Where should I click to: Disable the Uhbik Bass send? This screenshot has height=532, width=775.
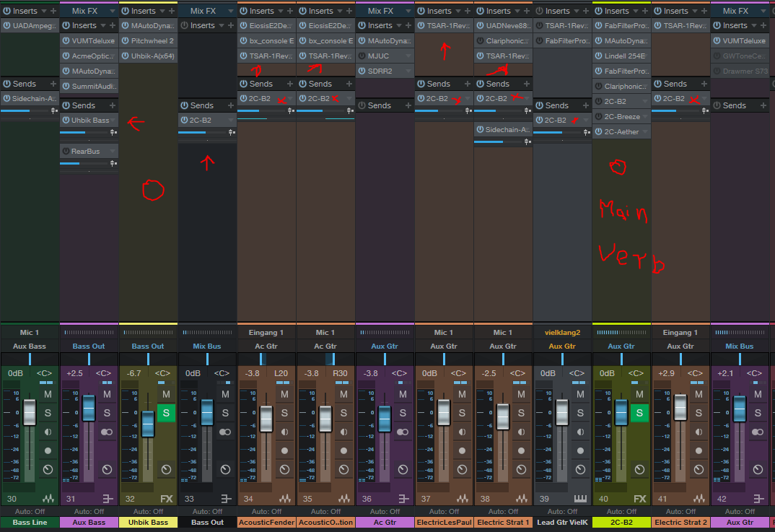[66, 120]
